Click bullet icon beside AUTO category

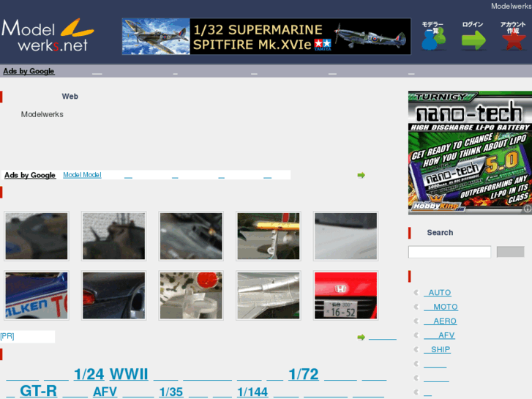tap(416, 293)
